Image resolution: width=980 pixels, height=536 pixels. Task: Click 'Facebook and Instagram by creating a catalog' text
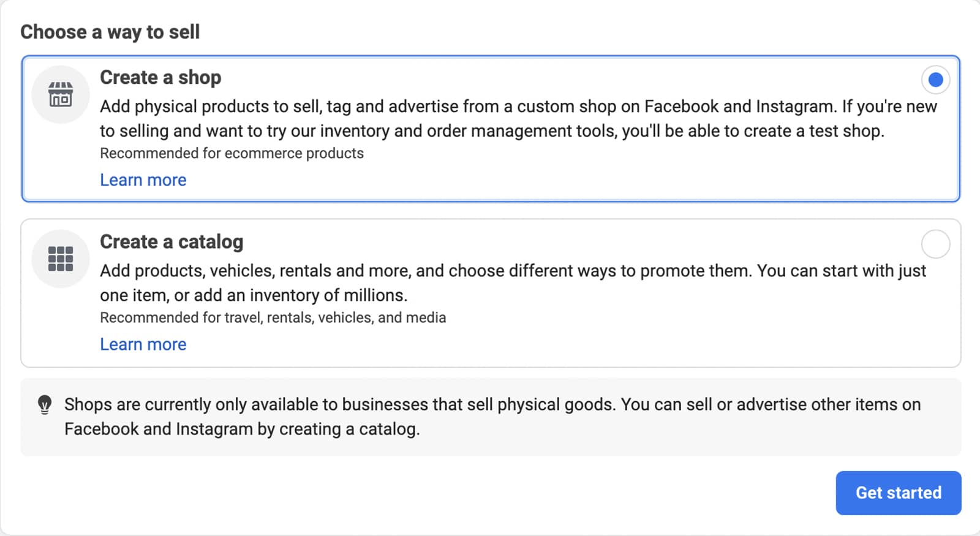[x=242, y=429]
